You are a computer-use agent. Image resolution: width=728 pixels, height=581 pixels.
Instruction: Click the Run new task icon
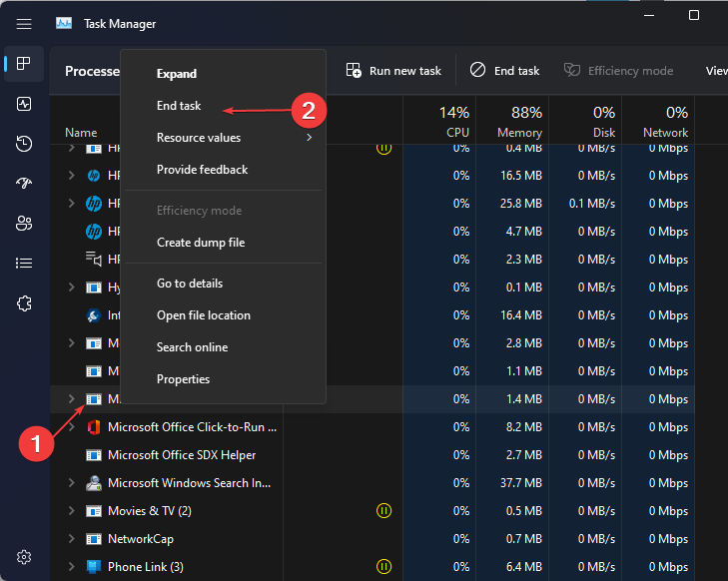click(x=354, y=71)
